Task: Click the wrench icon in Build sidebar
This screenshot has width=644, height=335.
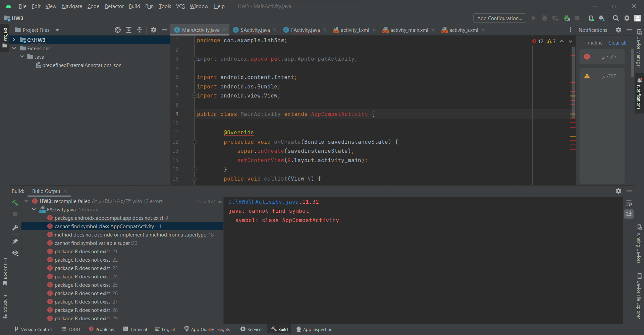Action: tap(15, 228)
